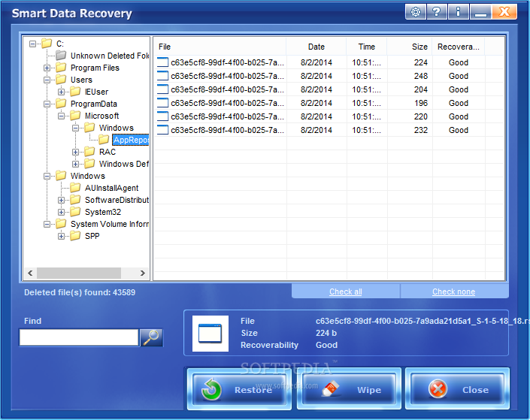The image size is (530, 420).
Task: Click the file icon of the size 232 row
Action: [162, 130]
